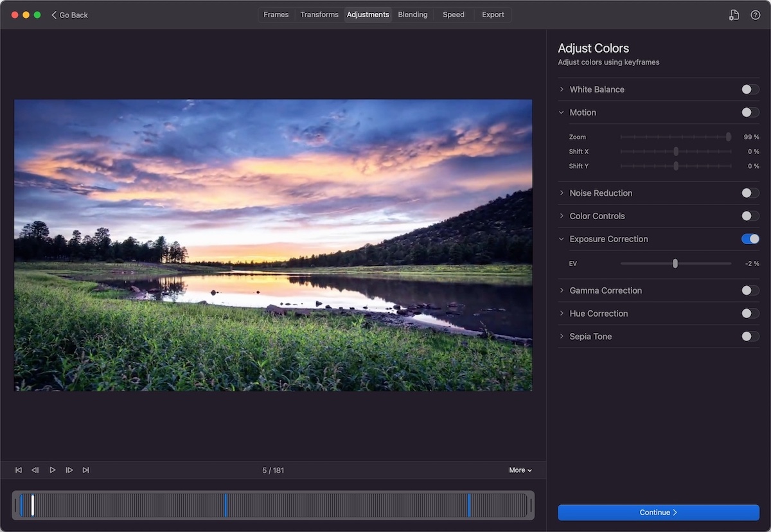Viewport: 771px width, 532px height.
Task: Expand the Hue Correction chevron
Action: (x=562, y=314)
